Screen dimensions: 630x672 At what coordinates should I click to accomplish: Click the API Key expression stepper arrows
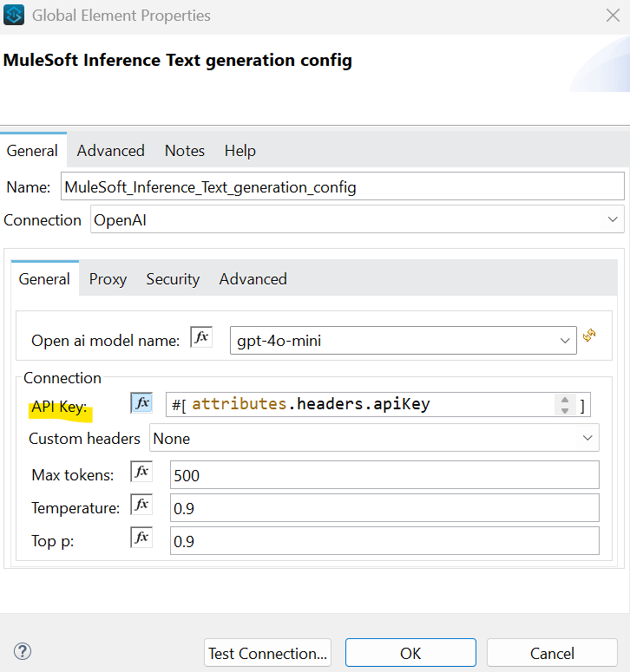coord(565,405)
